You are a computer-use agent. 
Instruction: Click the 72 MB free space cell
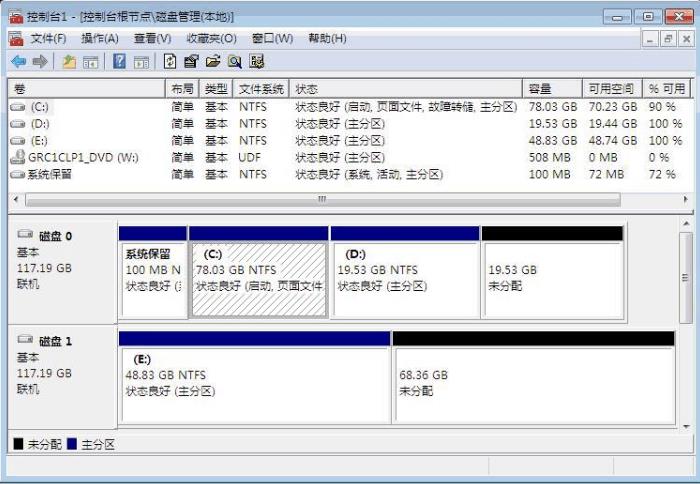(x=606, y=175)
